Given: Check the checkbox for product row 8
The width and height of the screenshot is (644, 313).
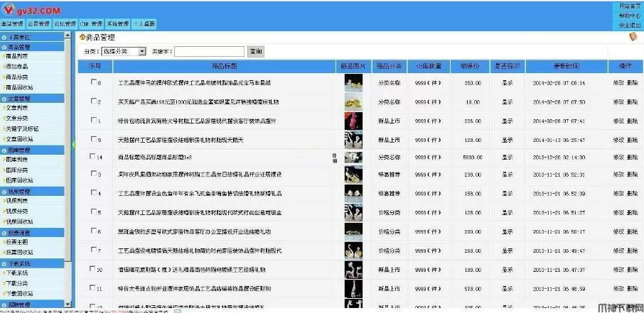Looking at the screenshot, I should coord(93,83).
